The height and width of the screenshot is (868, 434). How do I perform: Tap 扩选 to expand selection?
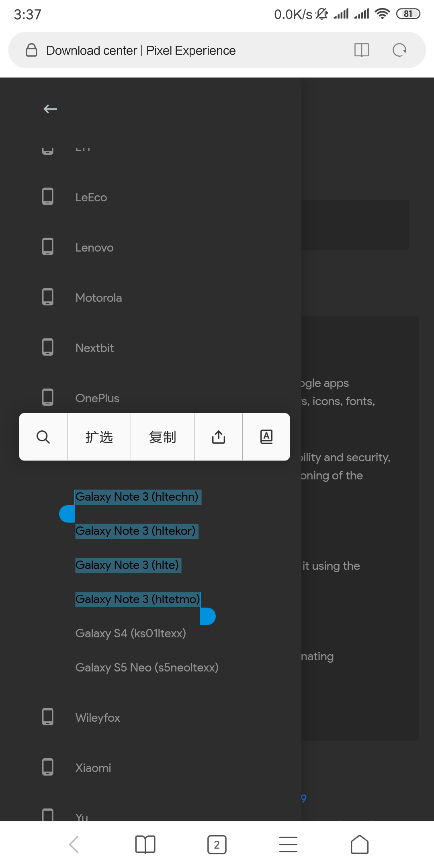(99, 437)
